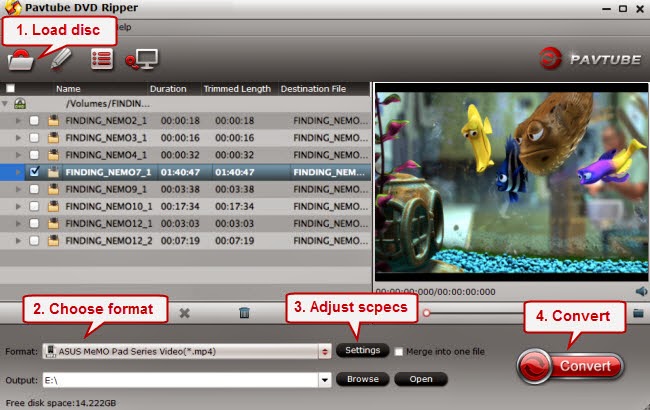Click the Duration column header
Screen dimensions: 650x410
(x=168, y=89)
